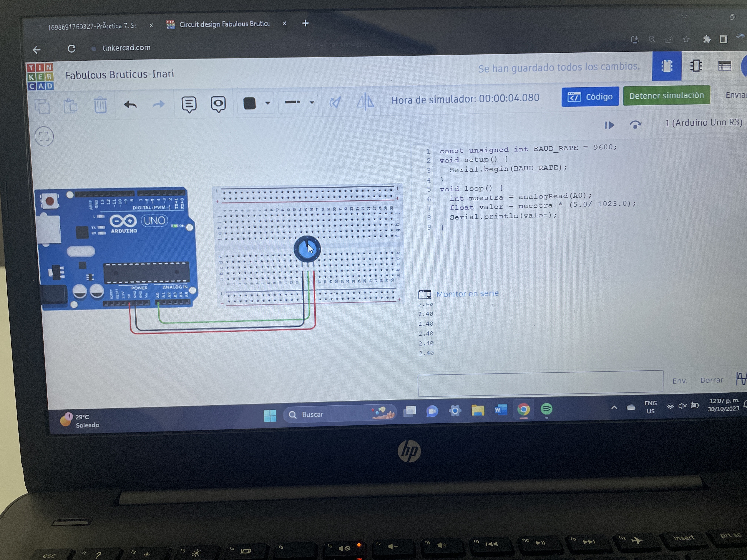Click the trash delete icon

[x=100, y=105]
